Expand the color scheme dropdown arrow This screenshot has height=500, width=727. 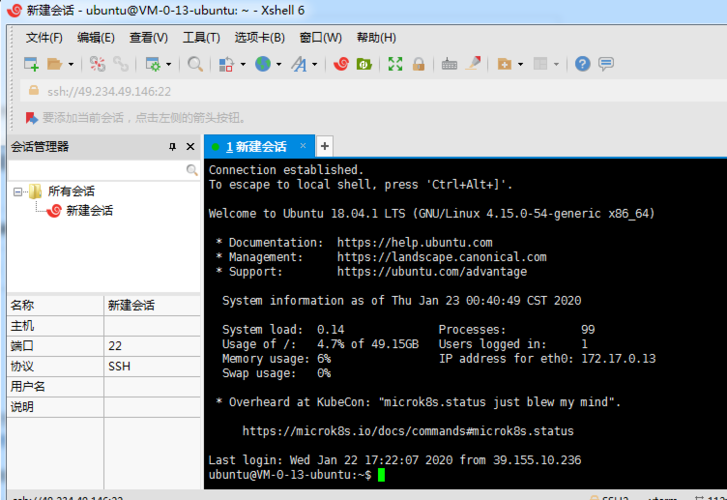pyautogui.click(x=243, y=64)
